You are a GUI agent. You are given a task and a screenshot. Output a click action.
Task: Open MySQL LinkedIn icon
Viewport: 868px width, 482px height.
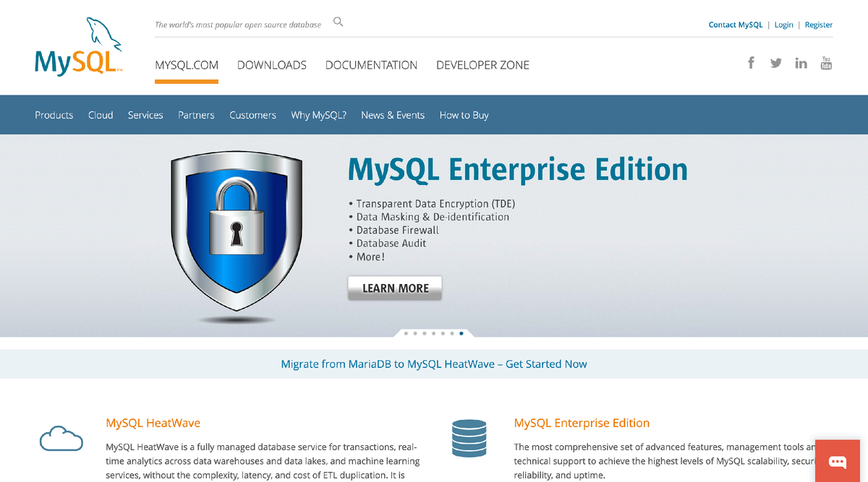[801, 63]
